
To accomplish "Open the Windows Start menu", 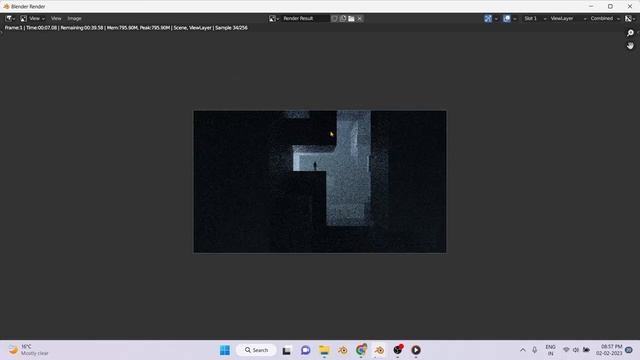I will click(x=225, y=350).
